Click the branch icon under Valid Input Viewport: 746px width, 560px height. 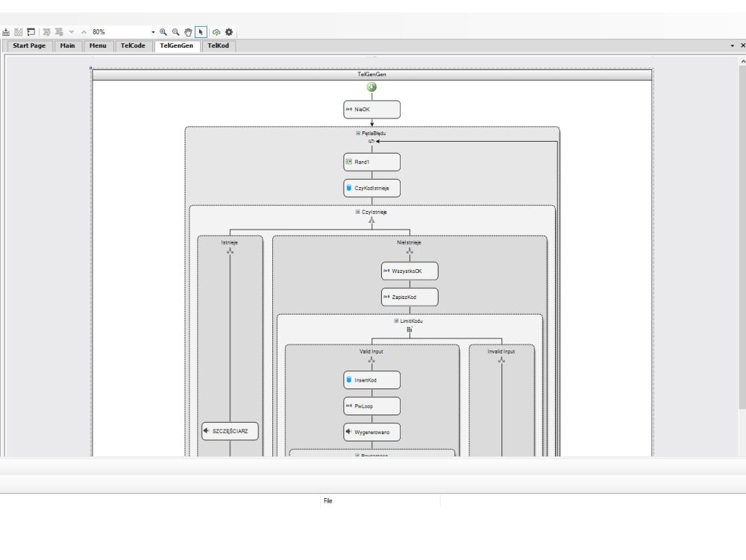click(372, 360)
